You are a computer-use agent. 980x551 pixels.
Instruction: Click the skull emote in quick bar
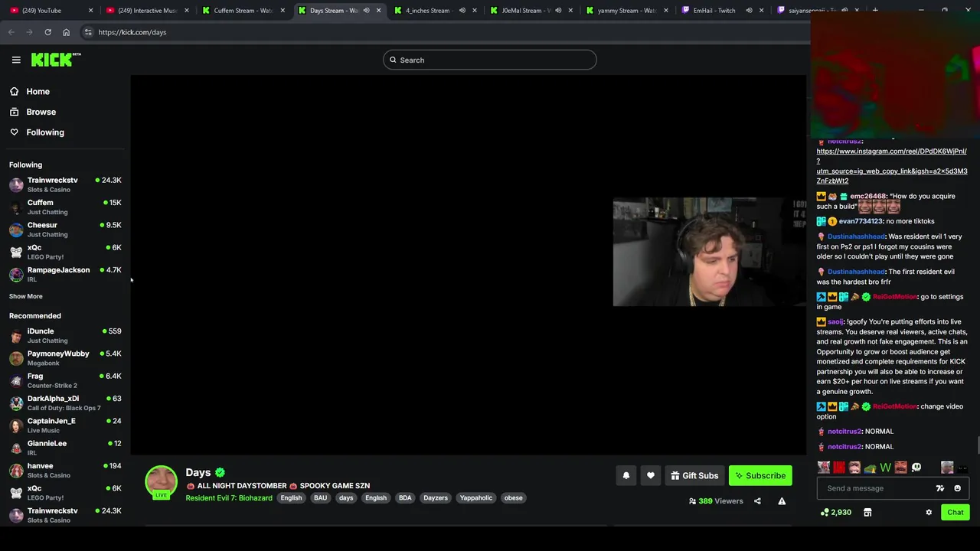click(916, 468)
